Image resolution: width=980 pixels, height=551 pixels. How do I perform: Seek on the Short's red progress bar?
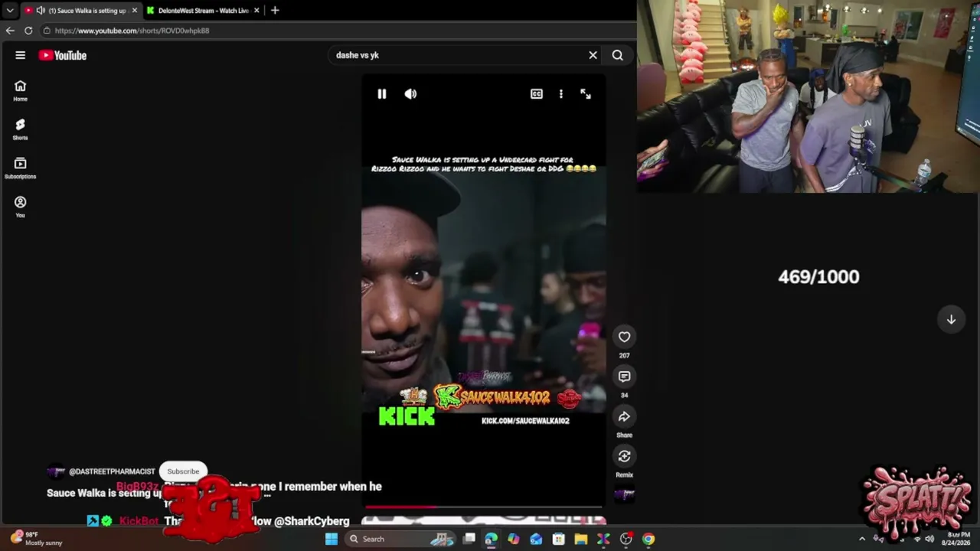[484, 507]
